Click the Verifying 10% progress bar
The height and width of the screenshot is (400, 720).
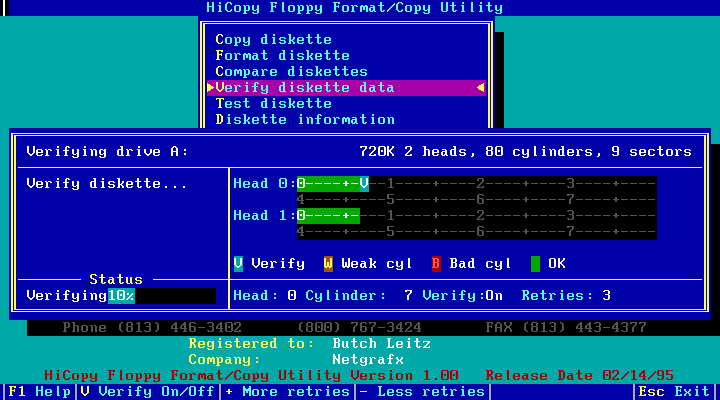(x=162, y=296)
